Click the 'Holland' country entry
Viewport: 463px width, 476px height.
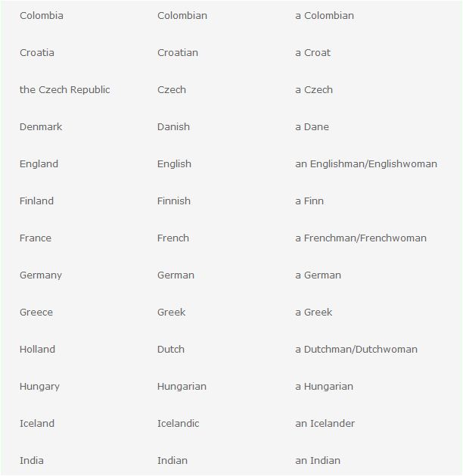click(x=37, y=350)
